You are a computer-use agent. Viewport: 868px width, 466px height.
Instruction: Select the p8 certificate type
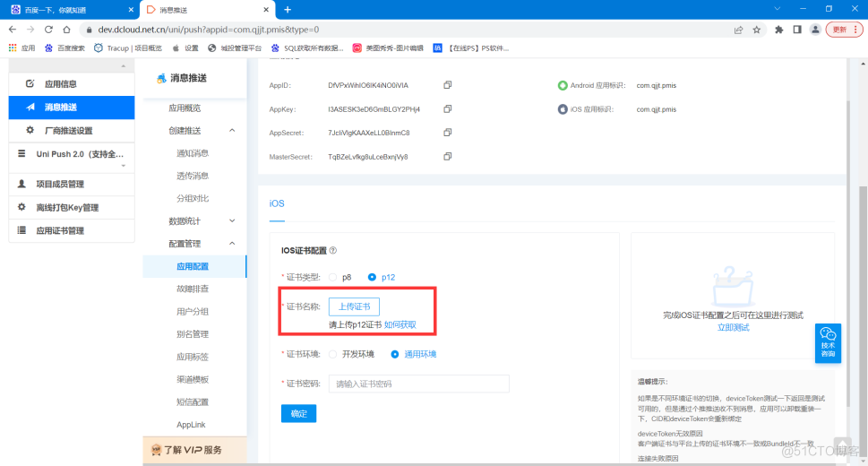pyautogui.click(x=332, y=277)
